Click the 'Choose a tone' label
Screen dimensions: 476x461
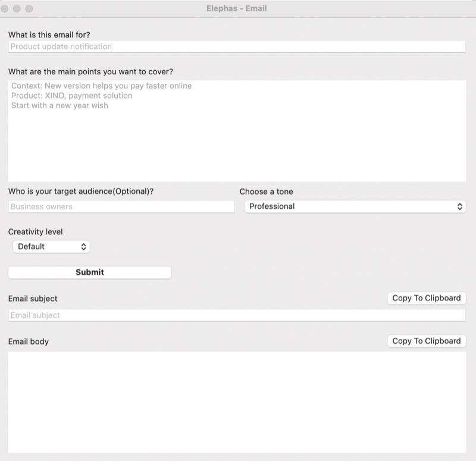pos(266,192)
